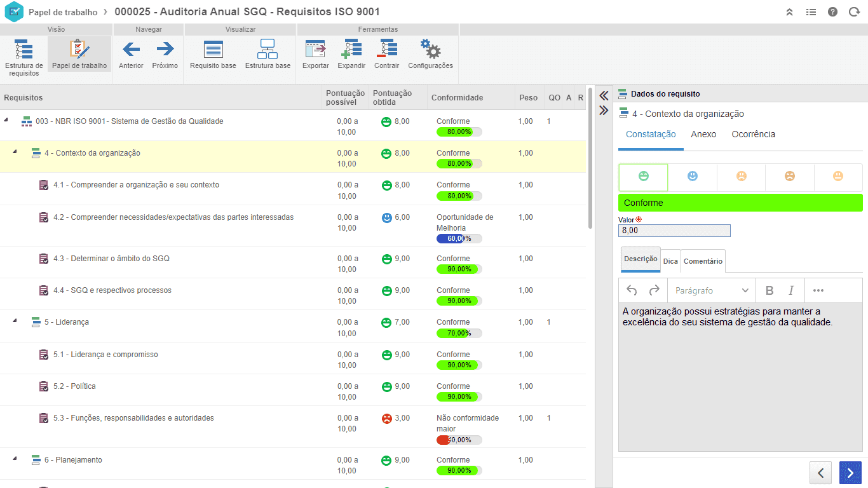
Task: Click Expandir tree tool
Action: (x=351, y=54)
